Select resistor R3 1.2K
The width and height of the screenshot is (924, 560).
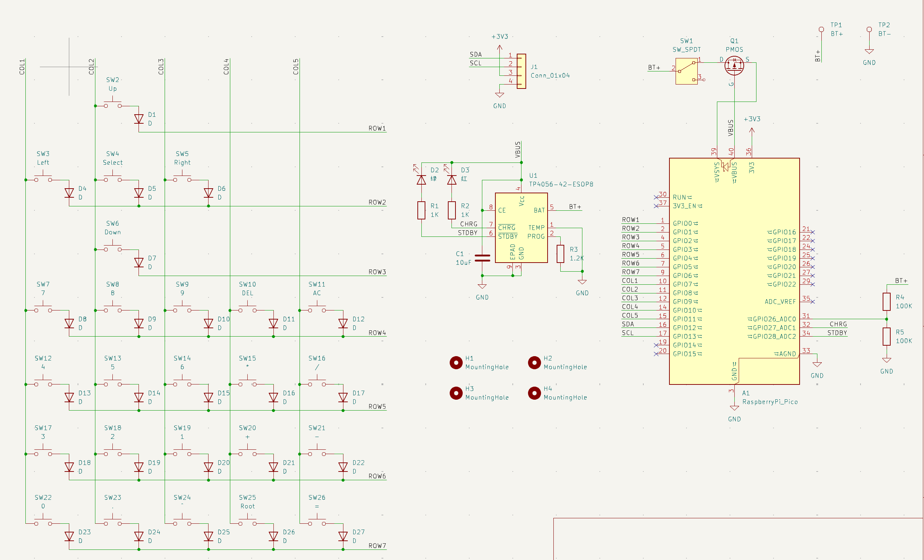pos(560,254)
